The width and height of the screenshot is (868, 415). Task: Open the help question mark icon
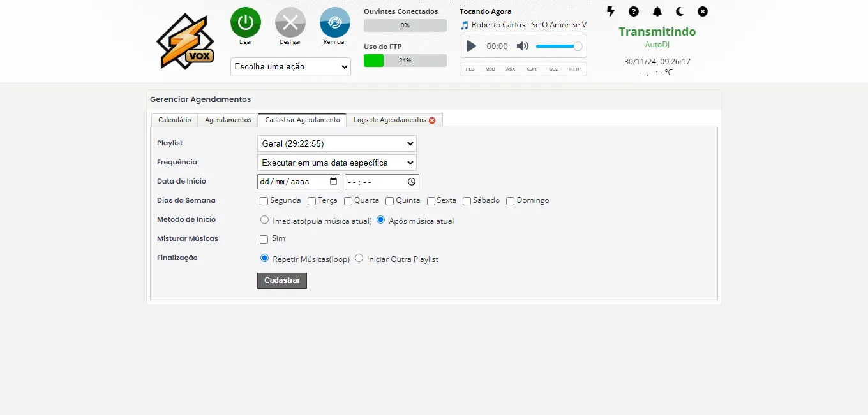pyautogui.click(x=634, y=11)
